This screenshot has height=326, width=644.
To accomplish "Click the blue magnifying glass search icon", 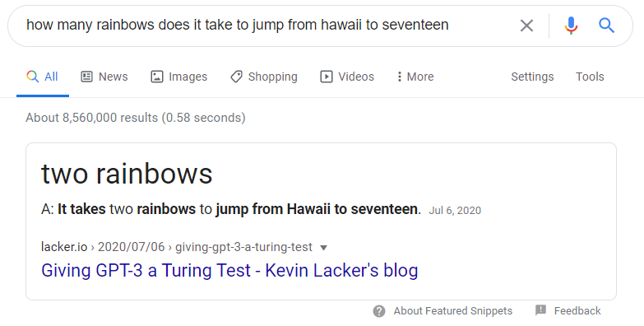I will [x=606, y=26].
